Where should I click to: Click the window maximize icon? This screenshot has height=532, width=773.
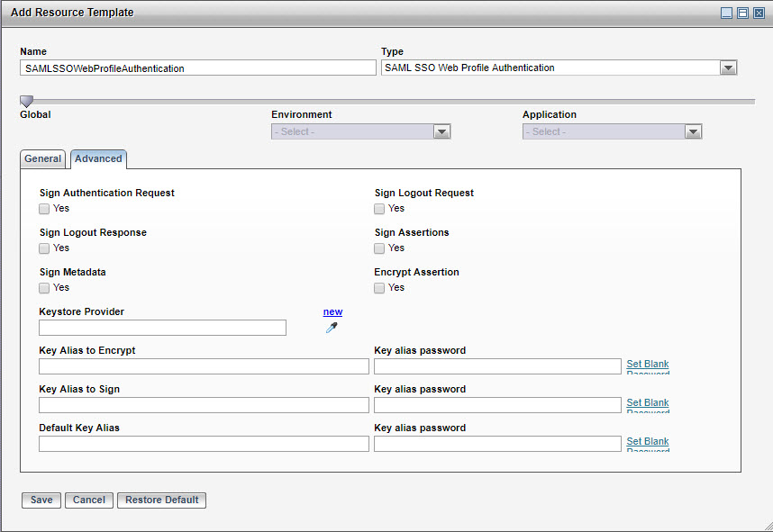point(743,13)
